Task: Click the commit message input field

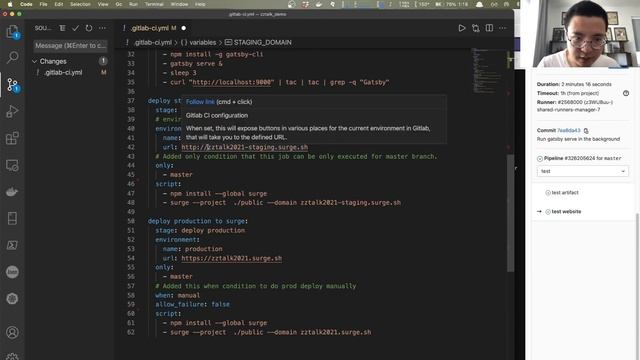Action: 71,46
